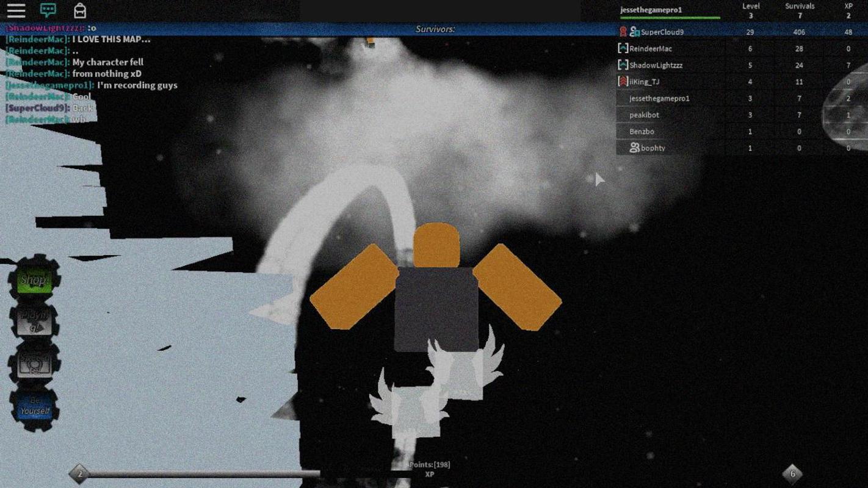868x488 pixels.
Task: Open the Roblox hamburger menu
Action: click(x=16, y=10)
